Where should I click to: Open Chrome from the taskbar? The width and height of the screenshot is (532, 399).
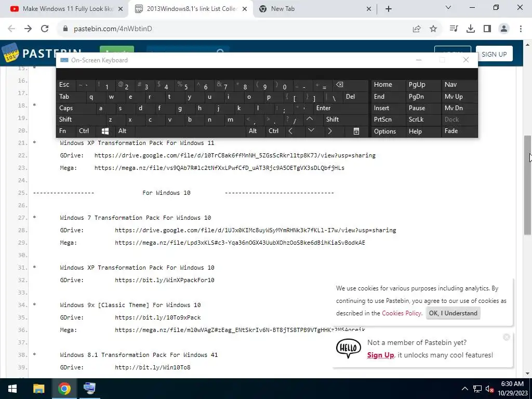pyautogui.click(x=64, y=389)
